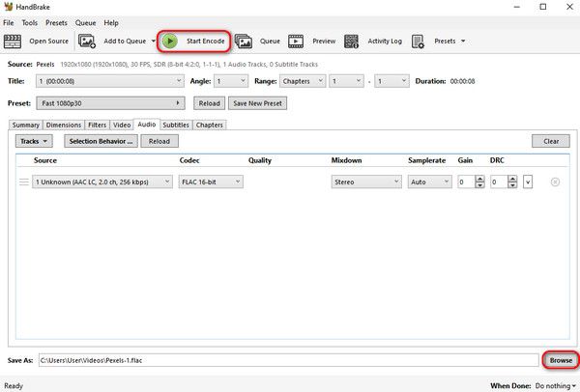Image resolution: width=580 pixels, height=392 pixels.
Task: Expand the audio track advanced options arrow
Action: pyautogui.click(x=528, y=182)
